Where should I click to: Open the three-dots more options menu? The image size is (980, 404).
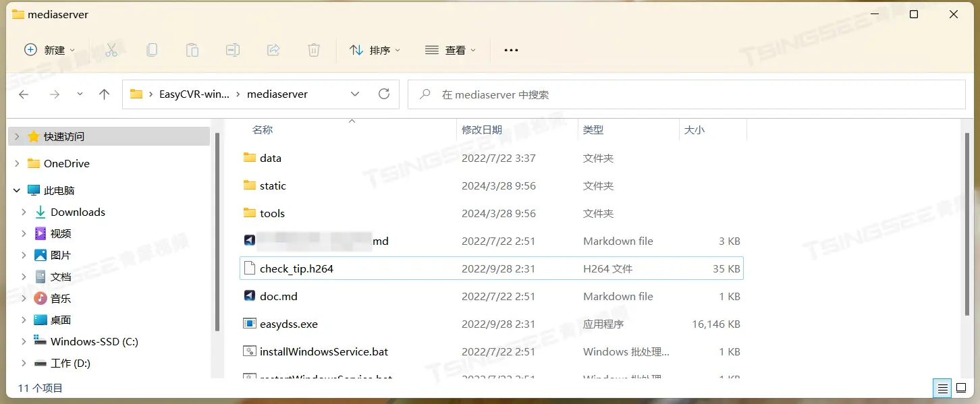coord(511,50)
